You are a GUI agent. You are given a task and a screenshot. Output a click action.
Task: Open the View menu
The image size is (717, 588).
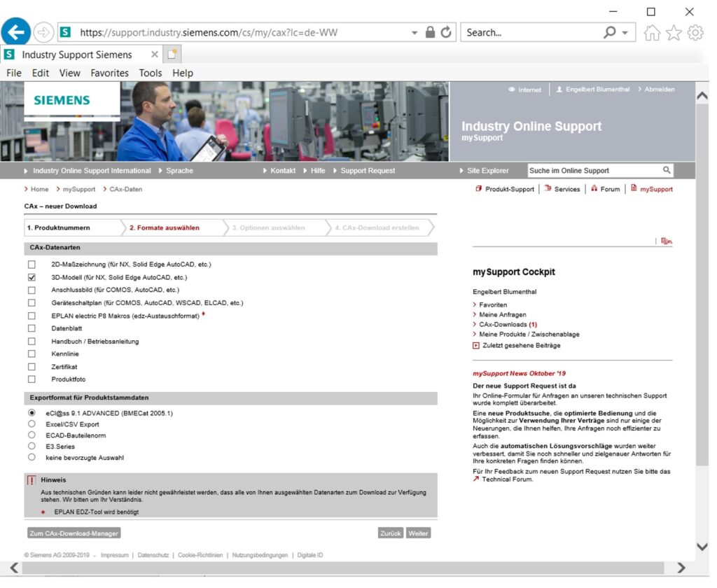coord(69,73)
